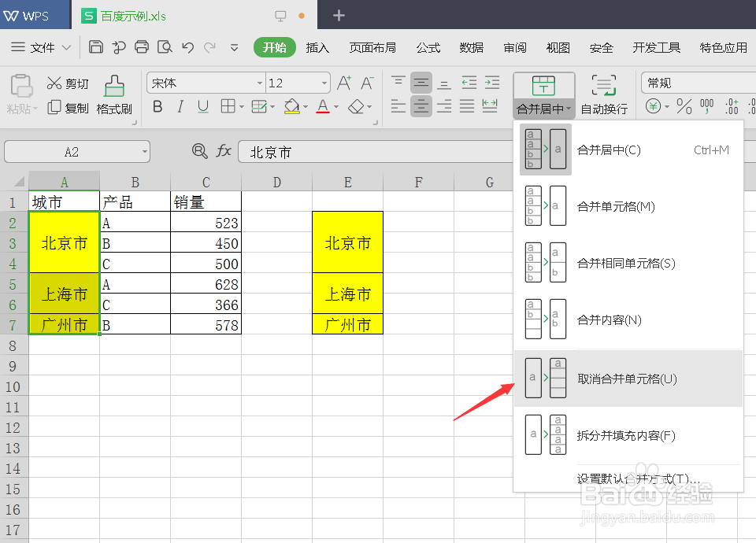Choose 取消合并单元格(U) option
This screenshot has width=756, height=543.
pyautogui.click(x=628, y=379)
